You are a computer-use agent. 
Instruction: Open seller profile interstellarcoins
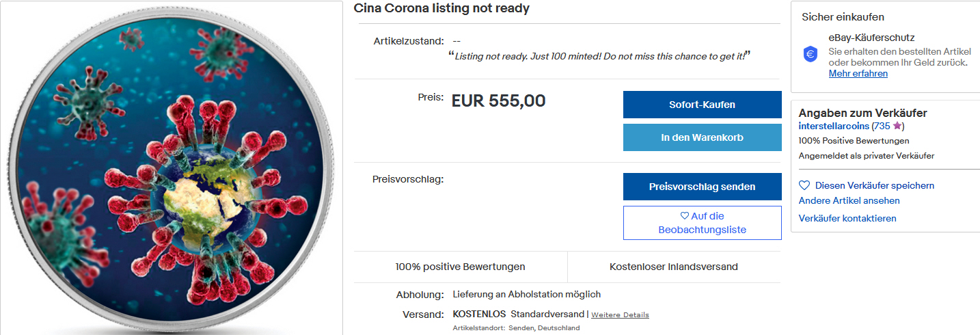click(x=834, y=126)
